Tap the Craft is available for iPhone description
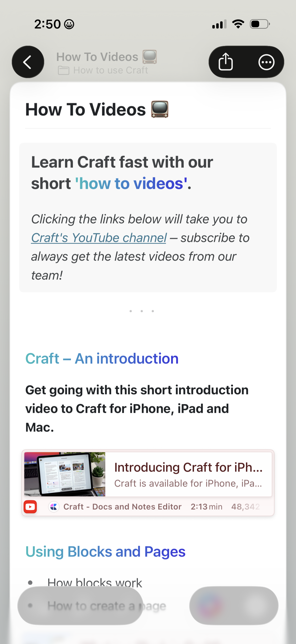296x644 pixels. click(x=188, y=483)
